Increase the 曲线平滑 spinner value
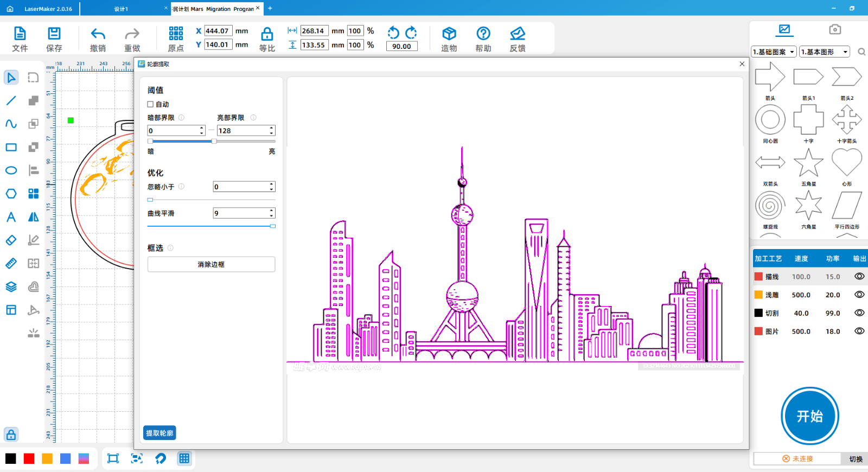 point(272,211)
